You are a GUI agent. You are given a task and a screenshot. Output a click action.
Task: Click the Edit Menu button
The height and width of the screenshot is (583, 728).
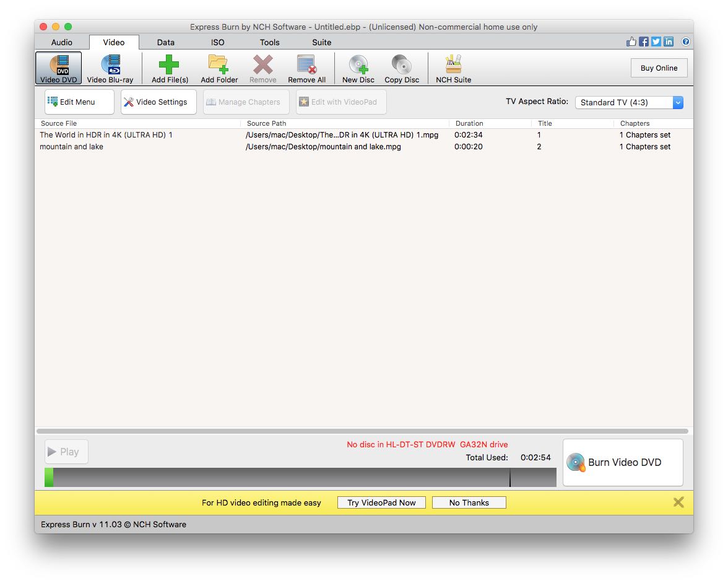pyautogui.click(x=79, y=102)
